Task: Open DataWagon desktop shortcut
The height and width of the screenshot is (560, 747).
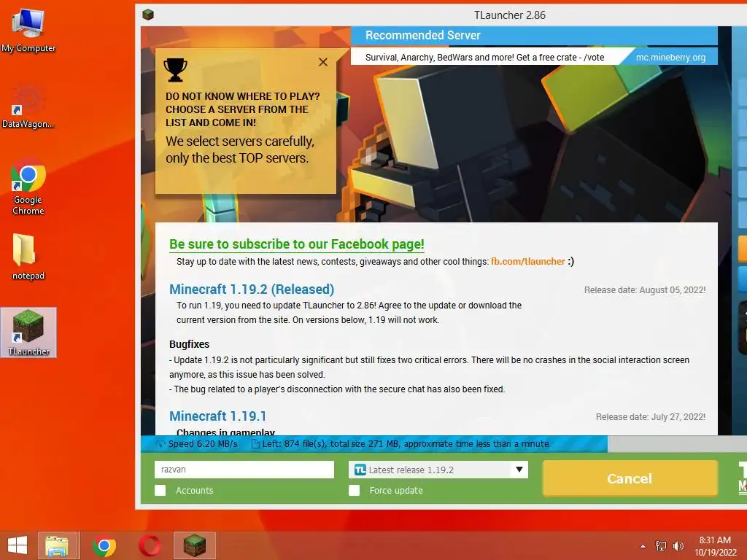Action: tap(28, 106)
